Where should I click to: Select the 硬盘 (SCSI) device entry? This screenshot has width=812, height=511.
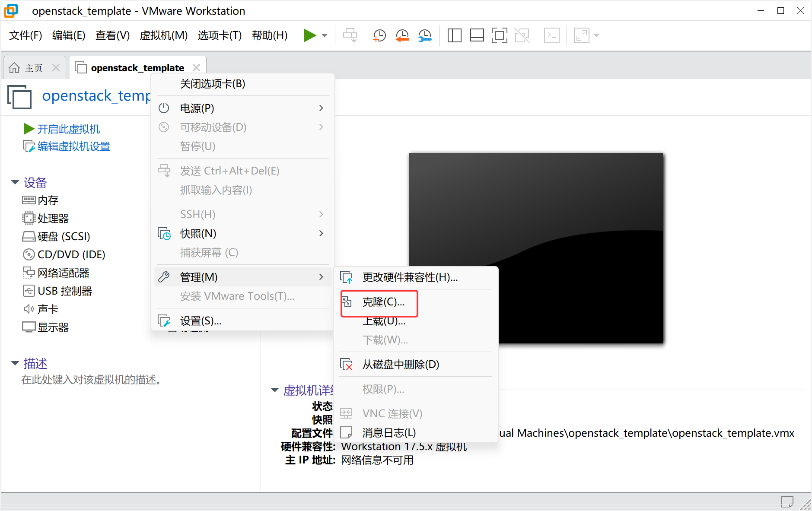click(x=56, y=237)
